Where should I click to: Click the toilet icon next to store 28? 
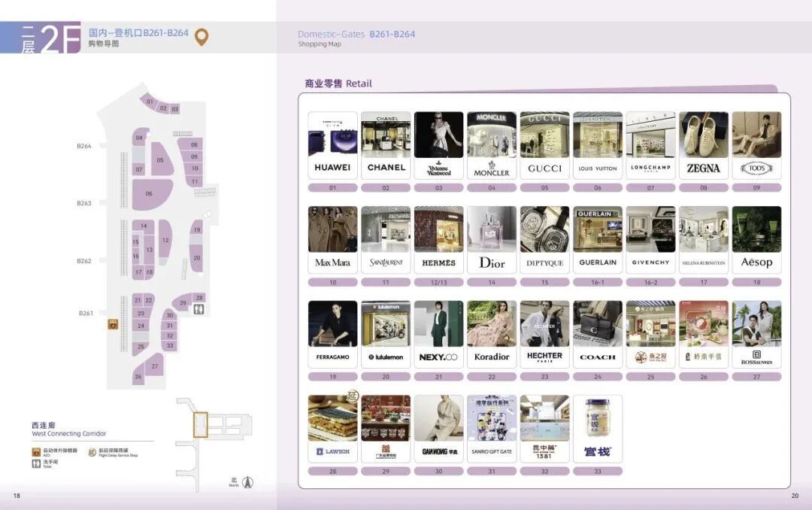pyautogui.click(x=198, y=309)
